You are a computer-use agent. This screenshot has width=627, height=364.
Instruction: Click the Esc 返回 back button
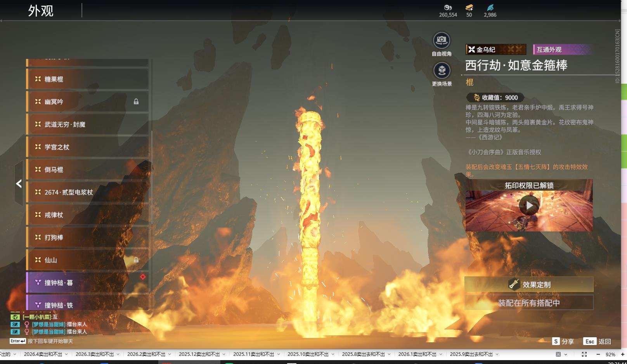[597, 341]
